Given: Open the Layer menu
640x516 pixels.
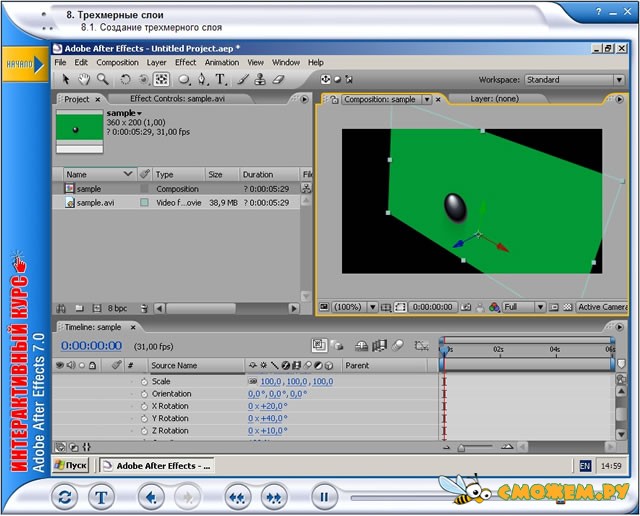Looking at the screenshot, I should [x=156, y=62].
